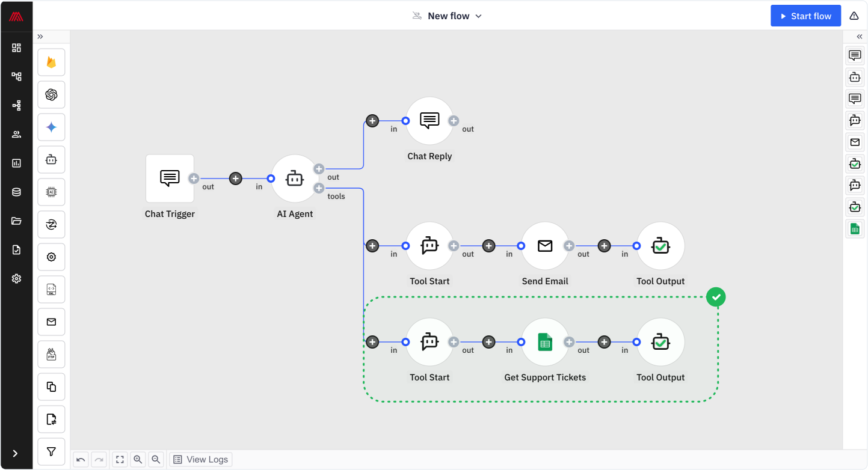Expand the main navigation sidebar
This screenshot has width=868, height=470.
pos(16,453)
